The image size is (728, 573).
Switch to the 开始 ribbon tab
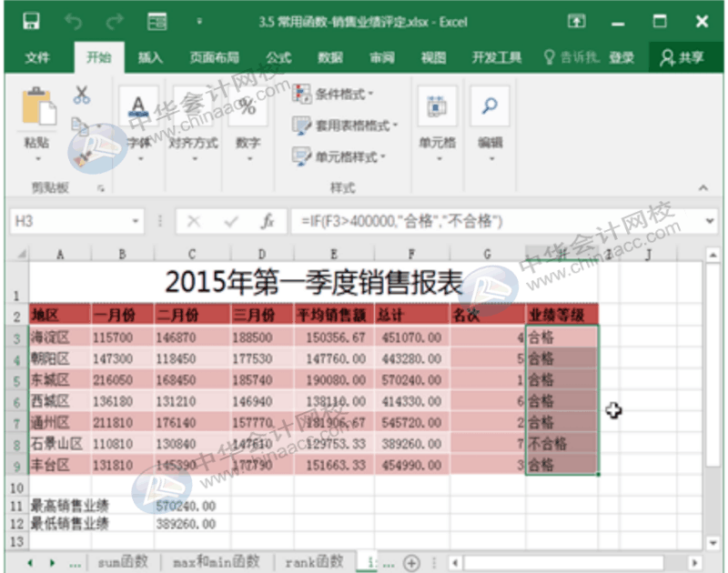99,57
